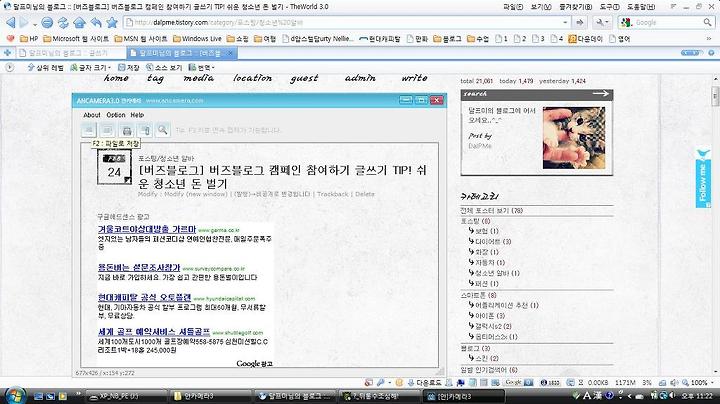Open the Windows Live bookmark folder

tap(197, 39)
